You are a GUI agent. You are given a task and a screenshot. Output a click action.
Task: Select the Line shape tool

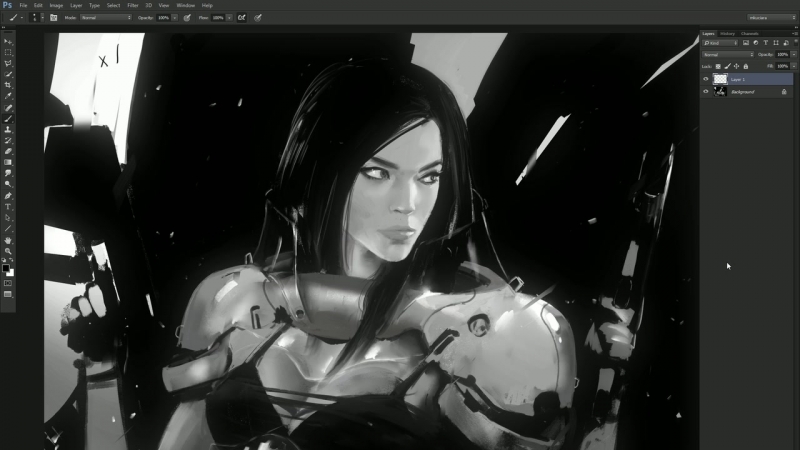click(8, 229)
